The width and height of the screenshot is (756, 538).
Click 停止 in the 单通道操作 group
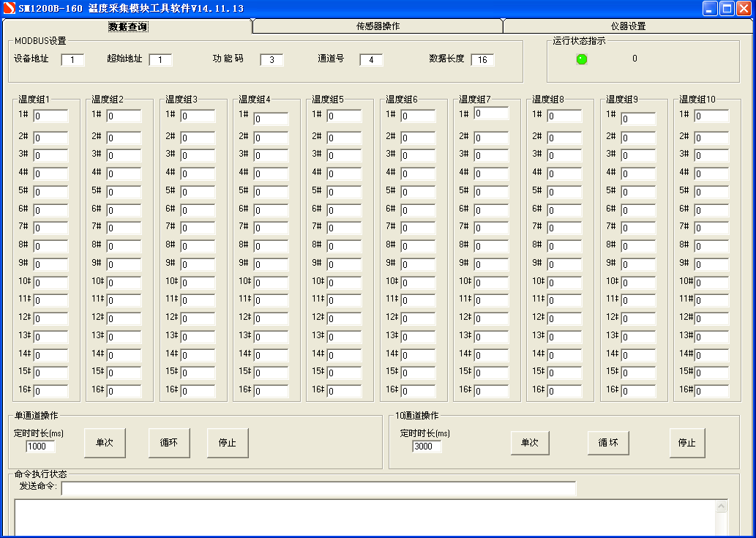[x=228, y=443]
